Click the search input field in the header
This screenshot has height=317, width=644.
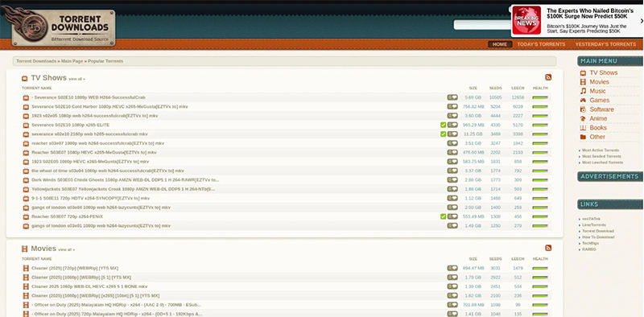point(482,25)
